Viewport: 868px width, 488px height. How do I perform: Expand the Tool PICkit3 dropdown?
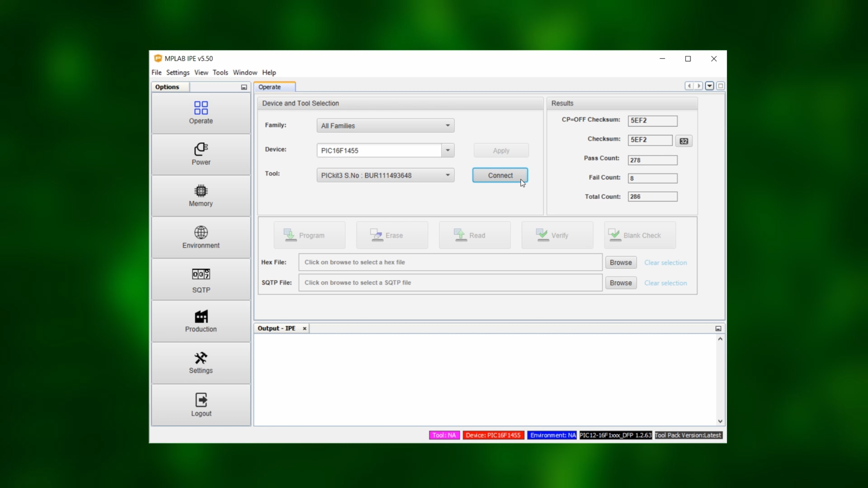[x=448, y=175]
